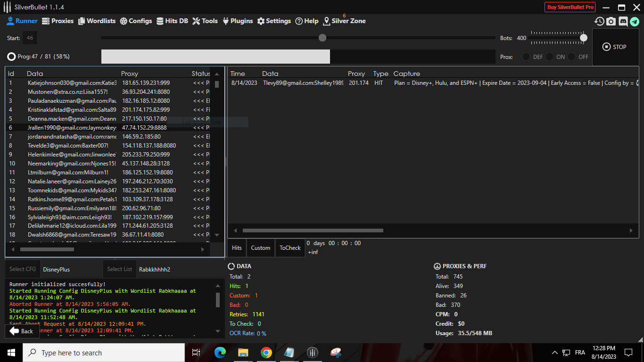Click the network icon in the system tray
Image resolution: width=644 pixels, height=362 pixels.
coord(567,353)
